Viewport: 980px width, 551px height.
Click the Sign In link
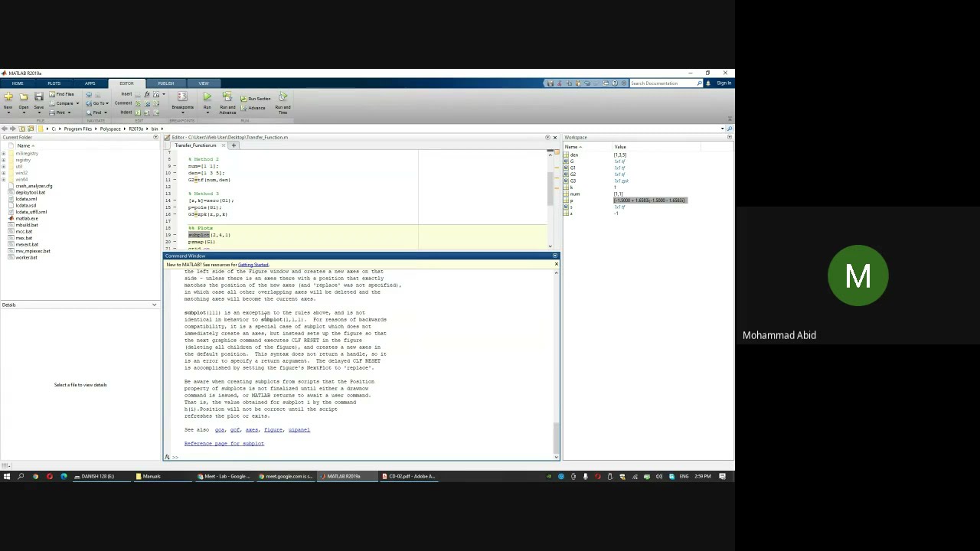coord(724,83)
